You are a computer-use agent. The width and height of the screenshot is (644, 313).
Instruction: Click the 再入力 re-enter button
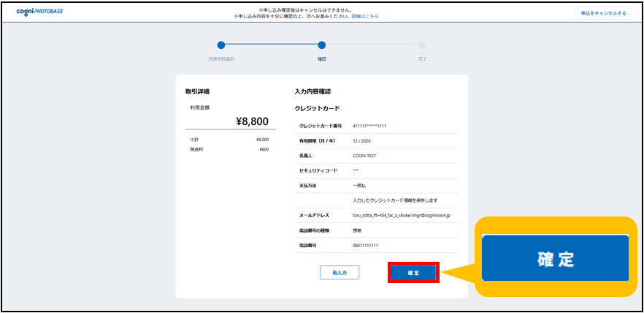coord(339,273)
